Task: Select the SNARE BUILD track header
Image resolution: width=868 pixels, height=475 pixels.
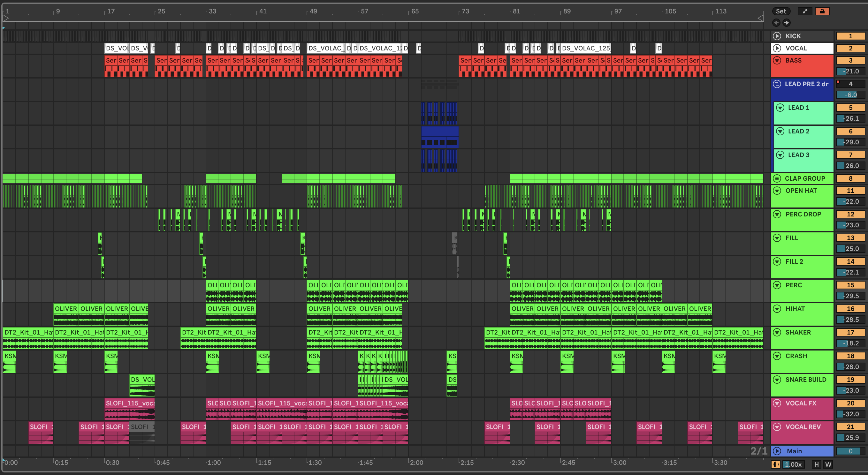Action: [x=806, y=380]
